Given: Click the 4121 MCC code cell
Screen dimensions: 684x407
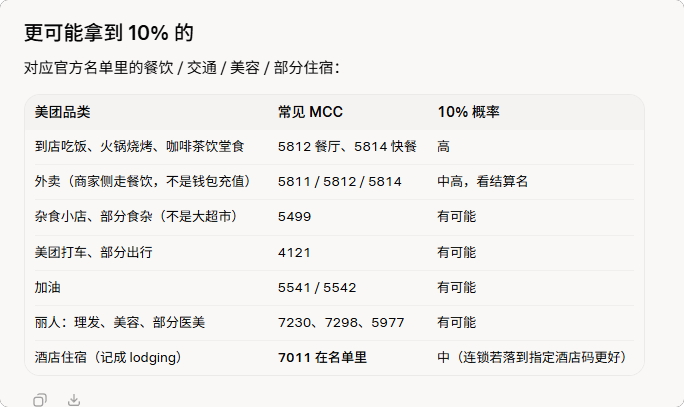Looking at the screenshot, I should point(294,253).
